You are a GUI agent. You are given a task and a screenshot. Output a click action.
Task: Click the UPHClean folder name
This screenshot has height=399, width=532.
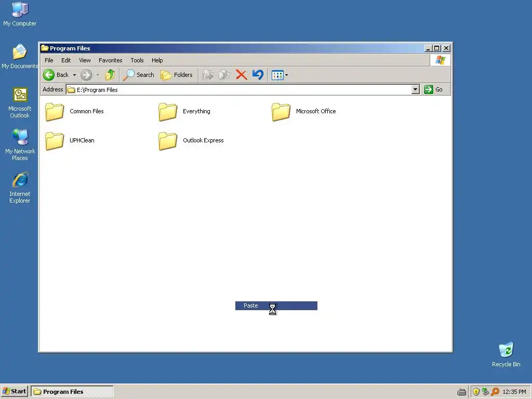pyautogui.click(x=82, y=140)
